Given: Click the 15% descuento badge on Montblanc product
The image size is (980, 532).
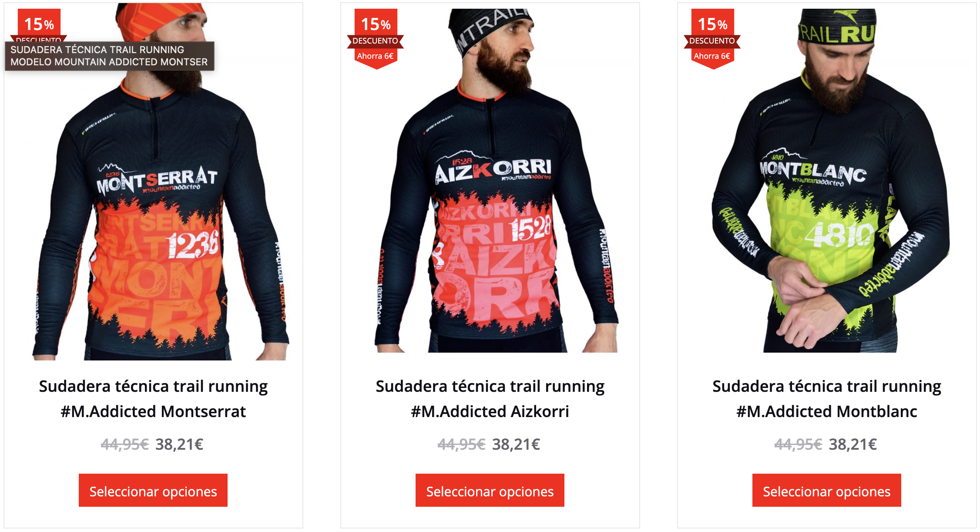Looking at the screenshot, I should click(712, 39).
